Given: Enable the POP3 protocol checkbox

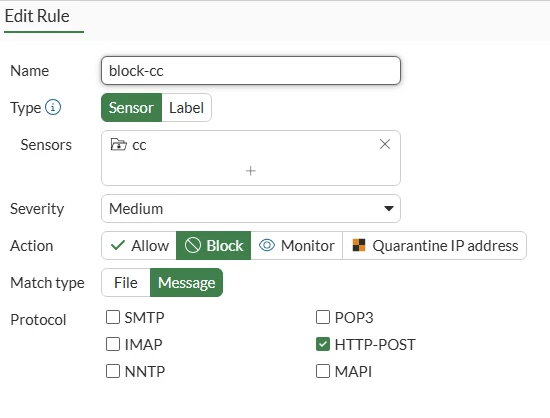Looking at the screenshot, I should click(x=323, y=317).
